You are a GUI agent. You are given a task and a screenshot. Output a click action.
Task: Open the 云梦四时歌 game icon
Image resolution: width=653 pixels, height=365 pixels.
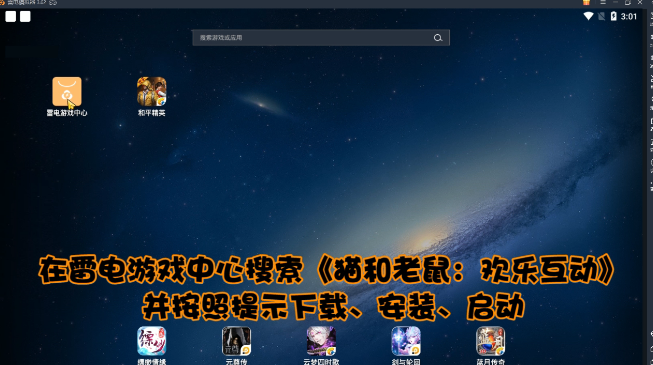321,341
